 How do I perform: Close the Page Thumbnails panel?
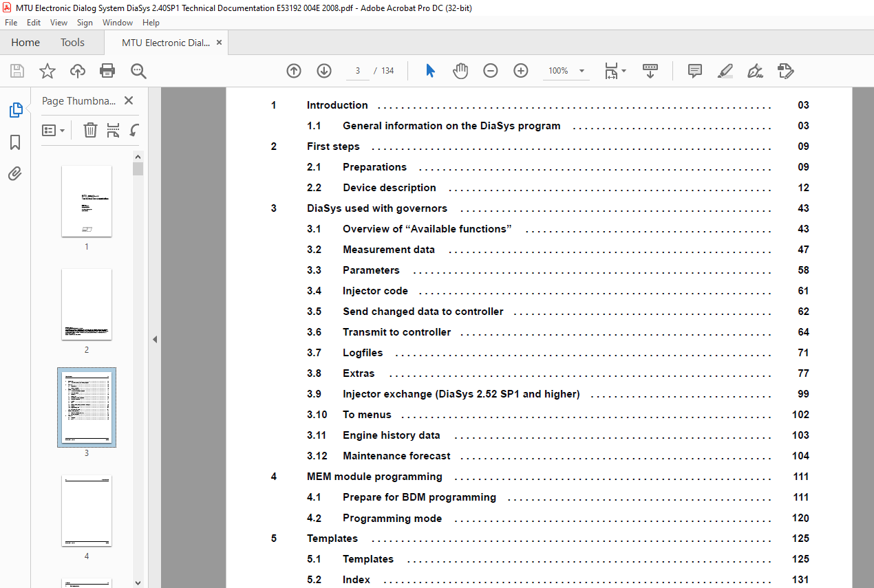point(129,100)
